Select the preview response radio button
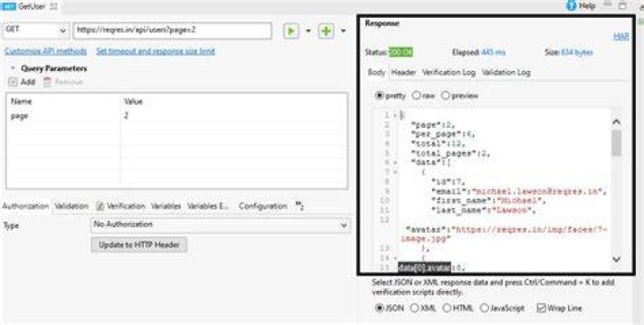The height and width of the screenshot is (325, 644). [445, 95]
